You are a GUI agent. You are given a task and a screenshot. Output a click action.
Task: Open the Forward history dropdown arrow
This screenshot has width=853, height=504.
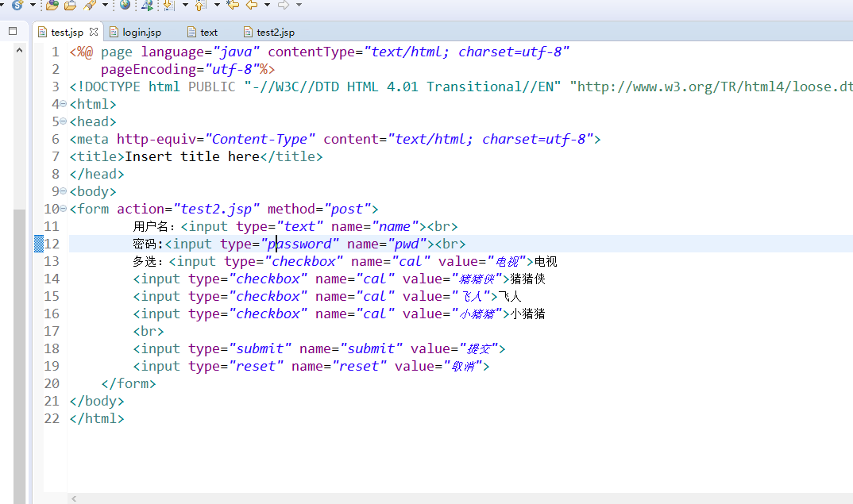299,5
